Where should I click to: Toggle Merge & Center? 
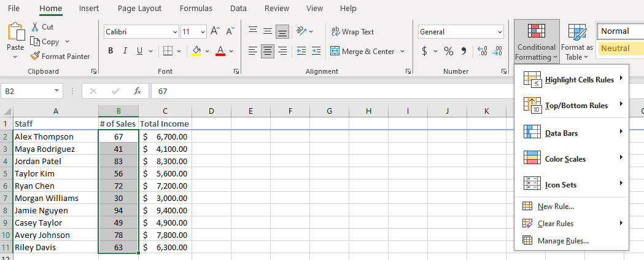tap(362, 52)
